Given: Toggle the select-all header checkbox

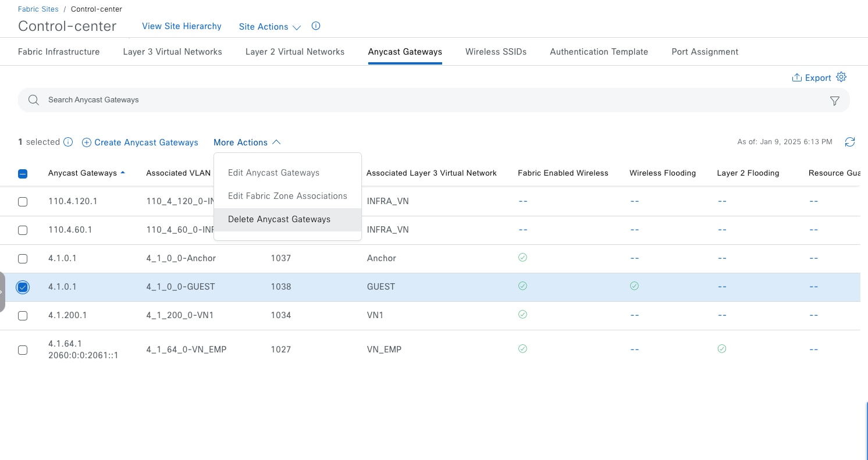Looking at the screenshot, I should [23, 173].
